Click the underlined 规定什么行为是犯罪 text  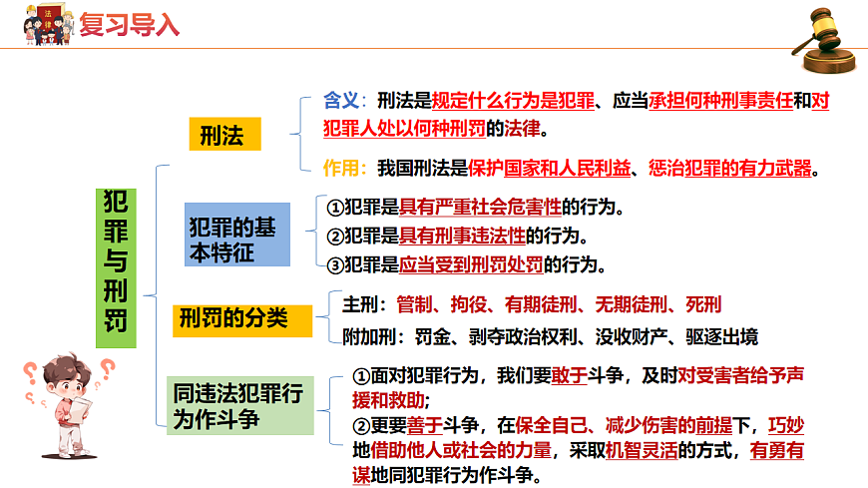(x=513, y=101)
